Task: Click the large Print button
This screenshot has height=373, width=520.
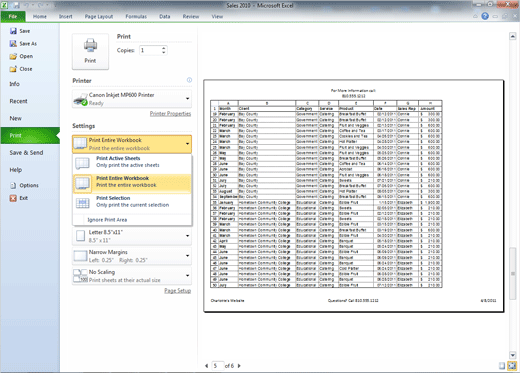Action: click(x=90, y=51)
